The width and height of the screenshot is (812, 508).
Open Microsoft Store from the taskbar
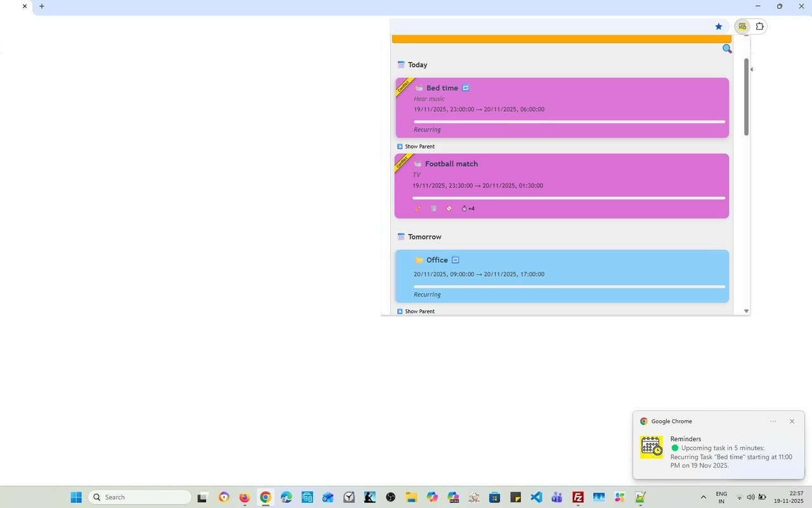click(x=494, y=497)
